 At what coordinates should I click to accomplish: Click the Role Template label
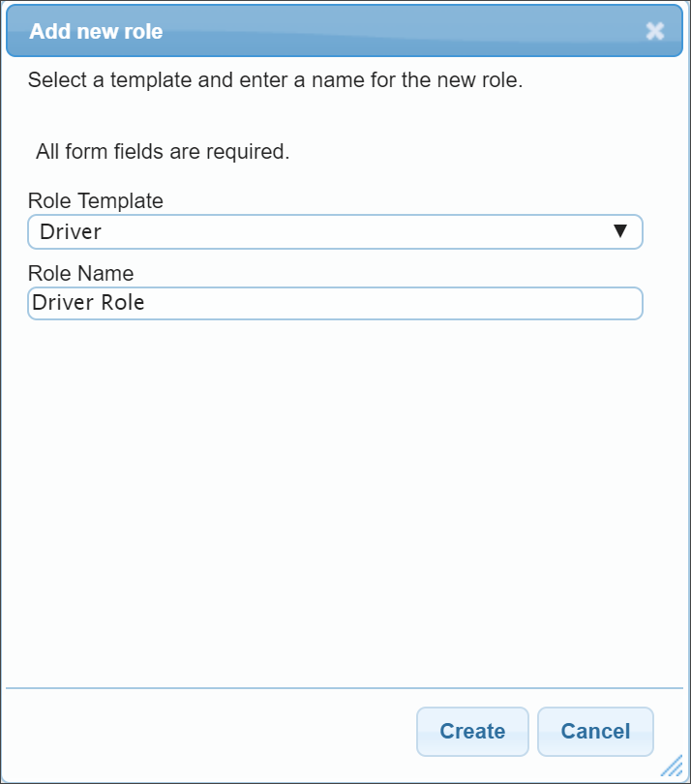[95, 201]
